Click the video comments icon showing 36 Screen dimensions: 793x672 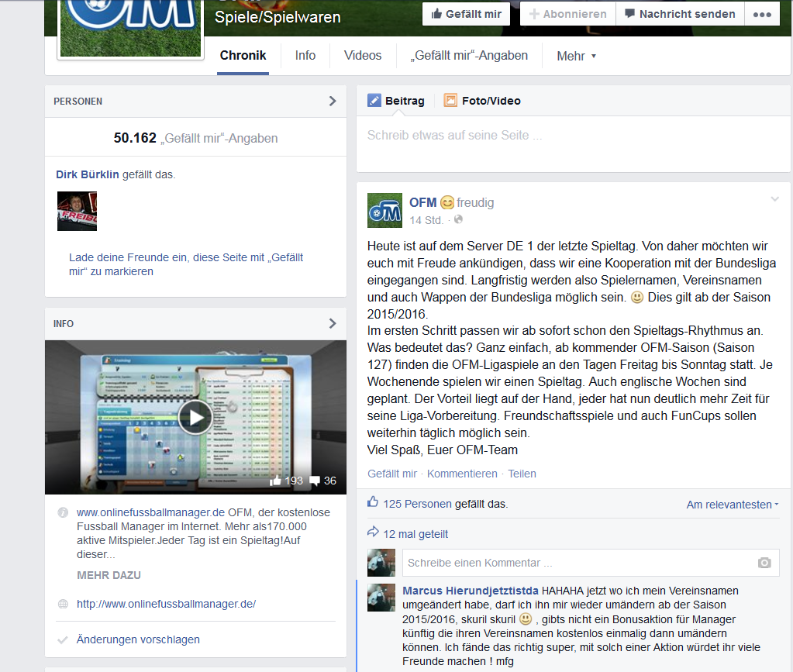tap(315, 481)
